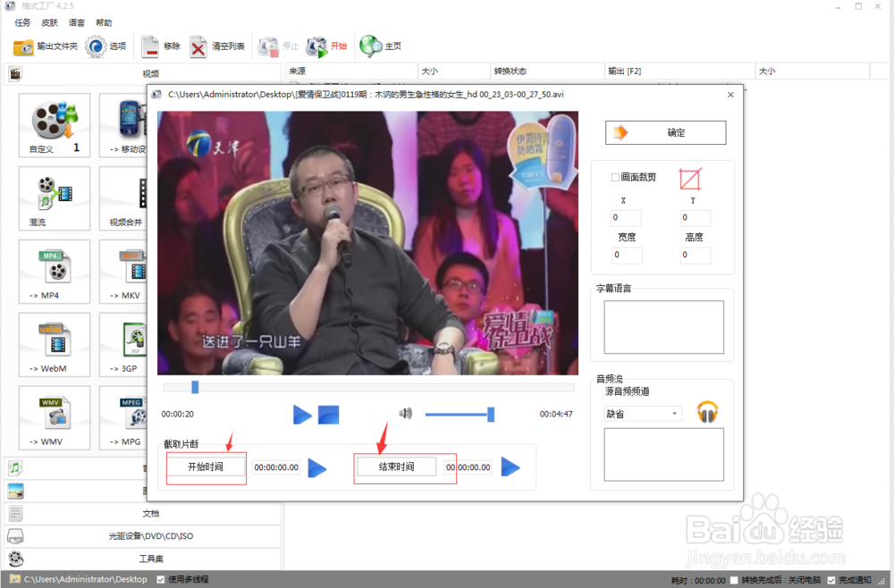Play the video preview
This screenshot has width=894, height=588.
(302, 415)
